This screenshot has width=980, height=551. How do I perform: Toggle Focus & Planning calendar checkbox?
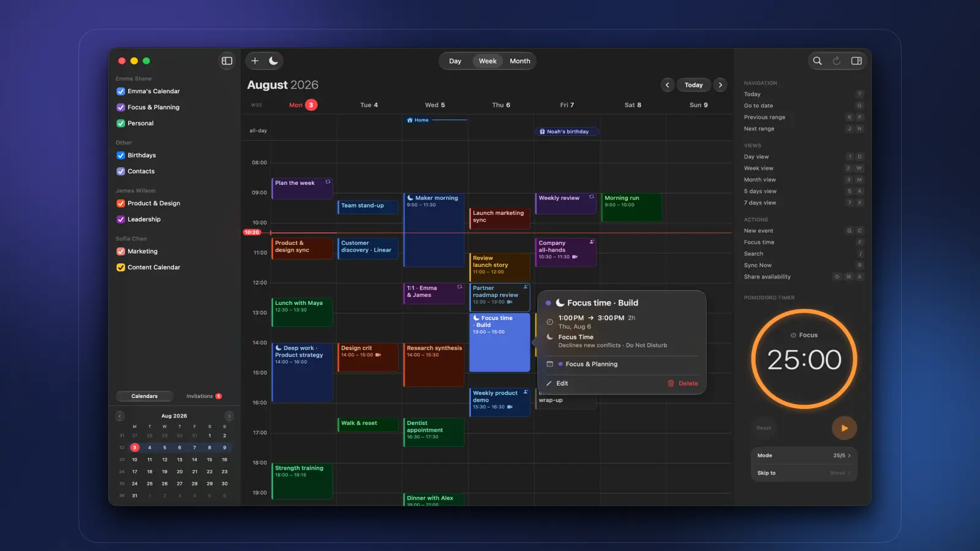[x=121, y=107]
